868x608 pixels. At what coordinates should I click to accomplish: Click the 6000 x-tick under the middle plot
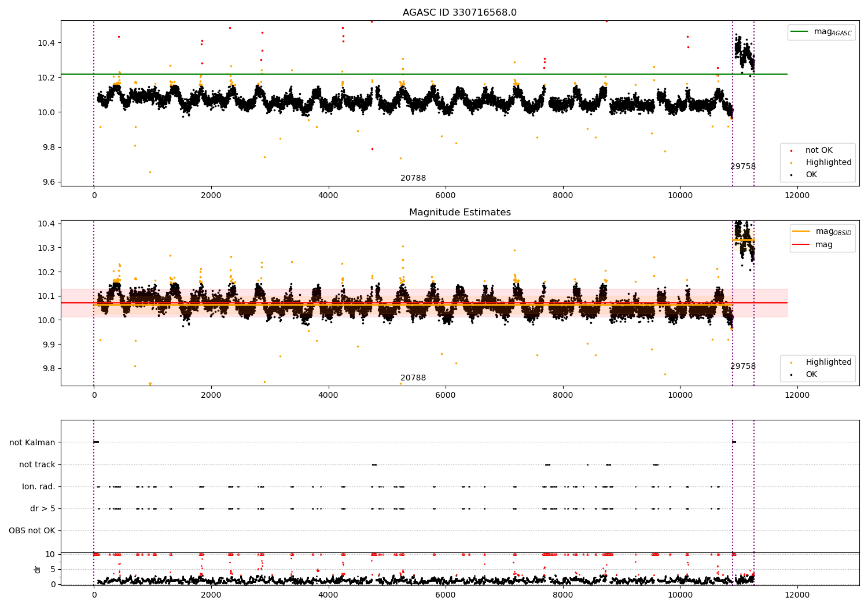[446, 395]
